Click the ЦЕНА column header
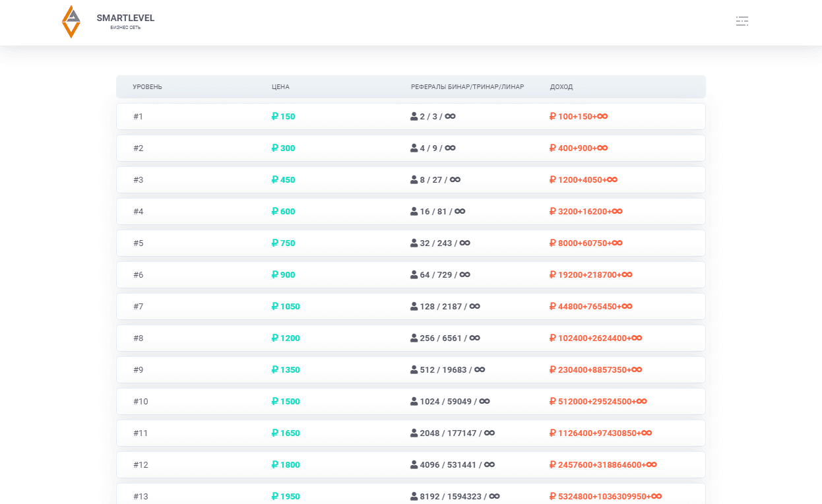 click(280, 87)
